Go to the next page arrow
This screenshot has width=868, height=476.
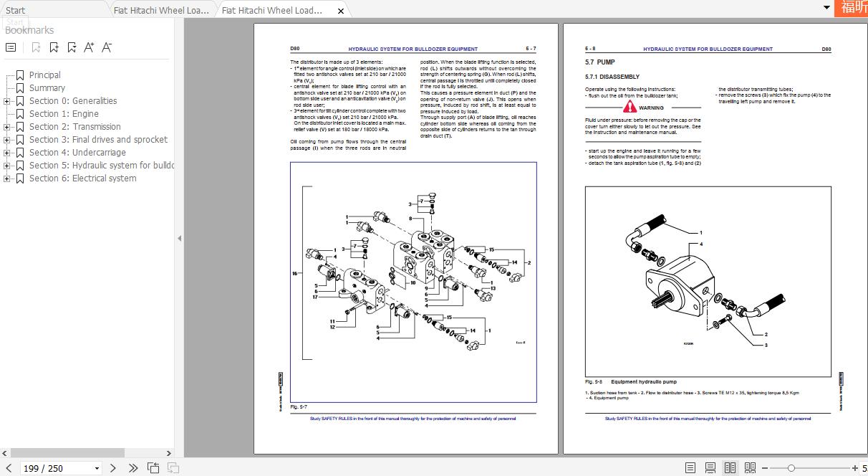[112, 468]
